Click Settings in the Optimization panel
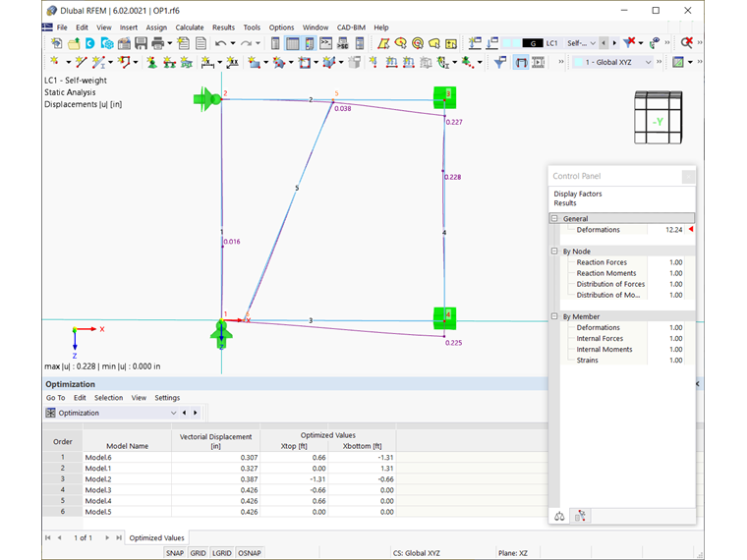 pos(167,398)
